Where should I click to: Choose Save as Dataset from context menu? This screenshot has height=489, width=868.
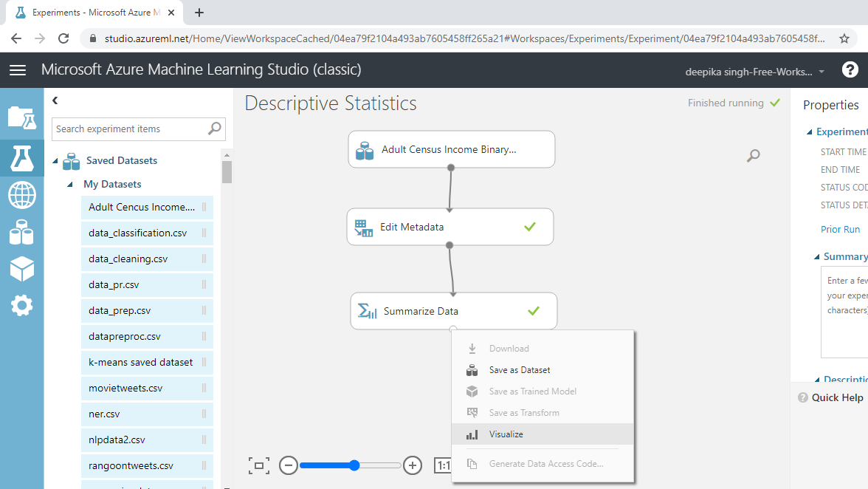click(x=542, y=370)
